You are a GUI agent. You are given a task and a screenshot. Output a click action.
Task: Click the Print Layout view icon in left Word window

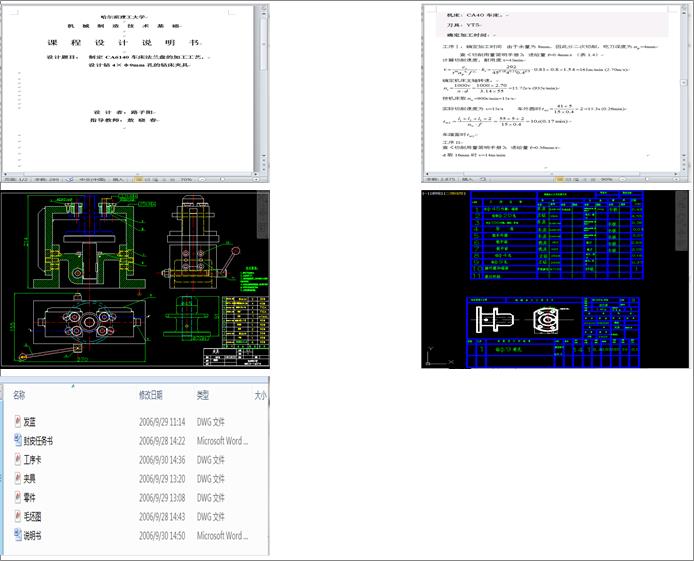coord(138,180)
